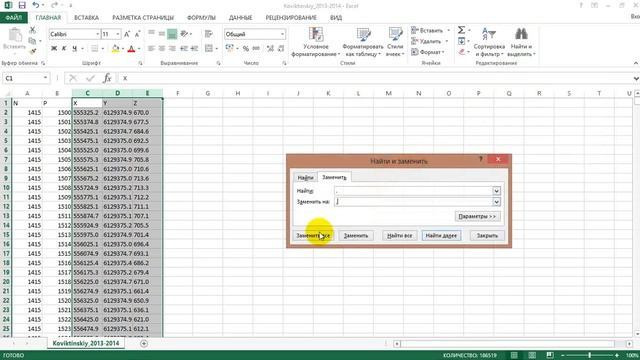Click the percent style icon
Viewport: 640px width, 360px height.
(245, 48)
